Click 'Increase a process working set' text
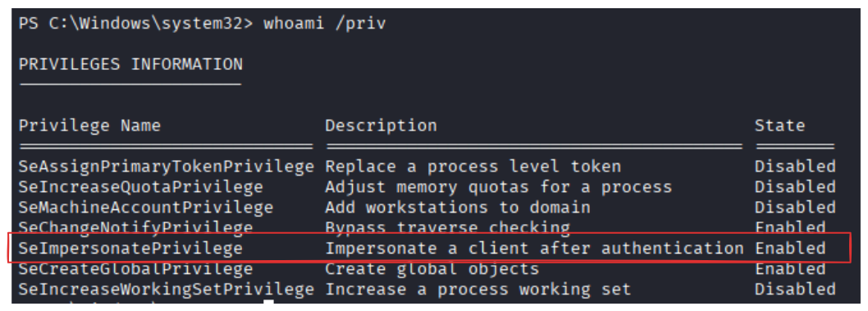Screen dimensions: 868x311 tap(477, 290)
